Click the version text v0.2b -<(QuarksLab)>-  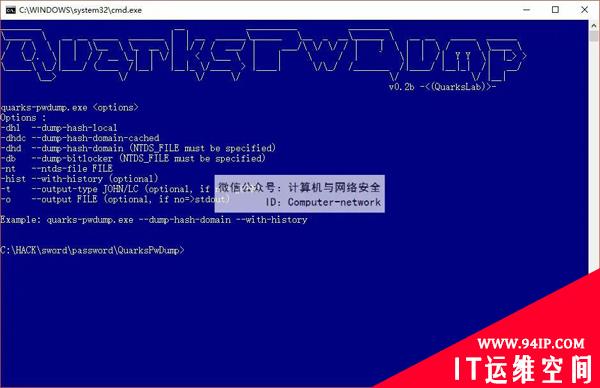point(442,87)
